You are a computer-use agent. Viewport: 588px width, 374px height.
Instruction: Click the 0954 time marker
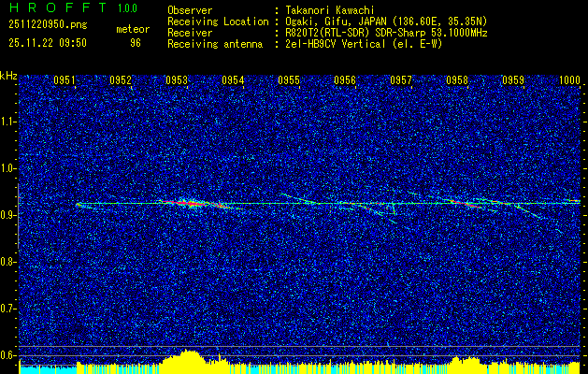point(233,80)
